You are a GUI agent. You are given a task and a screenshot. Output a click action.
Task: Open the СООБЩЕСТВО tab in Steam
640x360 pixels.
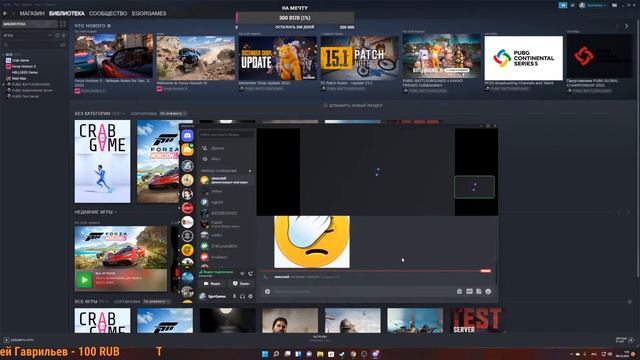(108, 13)
